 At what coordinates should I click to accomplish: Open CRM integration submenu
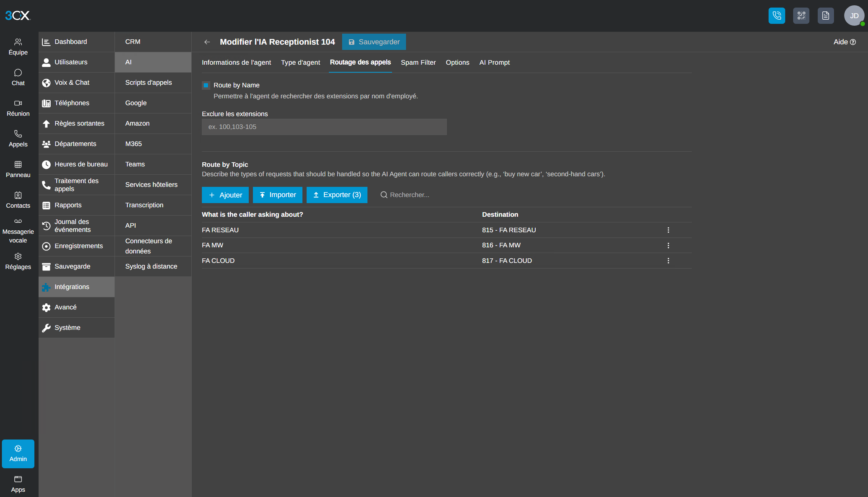[x=153, y=42]
